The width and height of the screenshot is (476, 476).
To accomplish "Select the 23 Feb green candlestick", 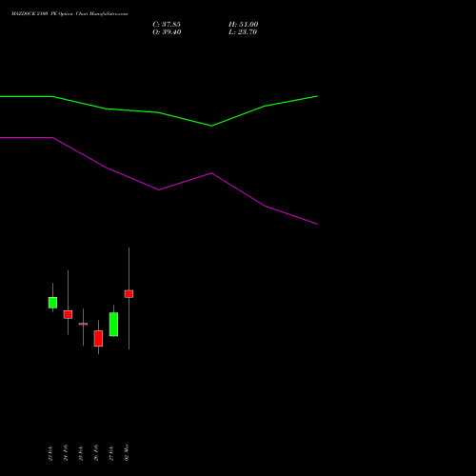I will point(52,303).
